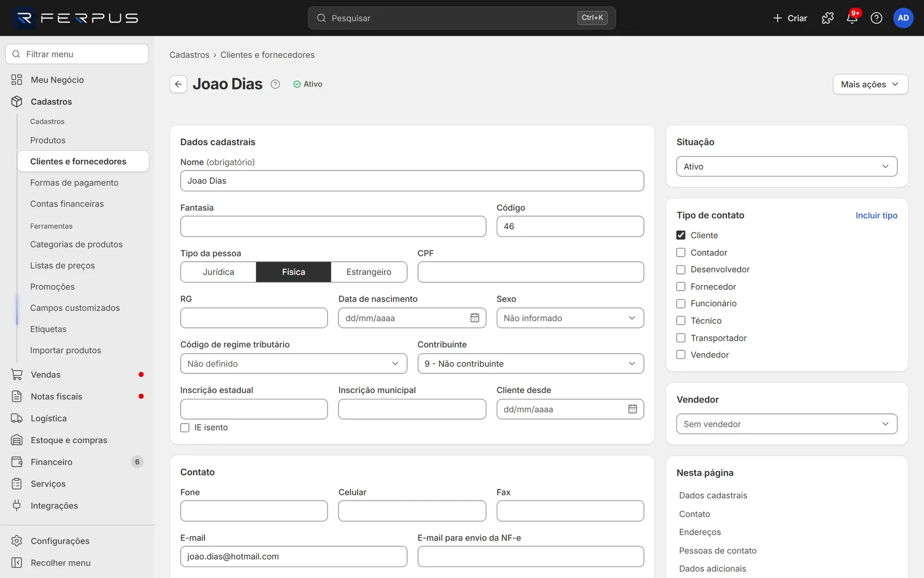The width and height of the screenshot is (924, 578).
Task: Focus the Pesquisar search box
Action: pos(461,18)
